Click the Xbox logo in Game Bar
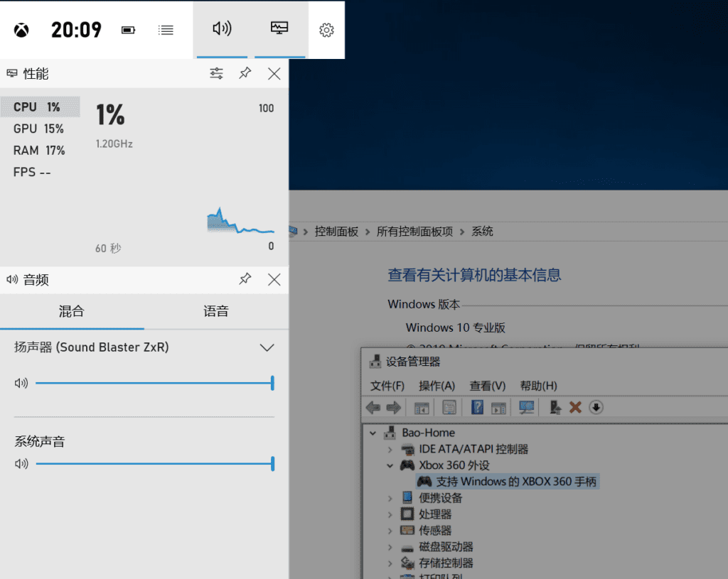 pos(22,30)
